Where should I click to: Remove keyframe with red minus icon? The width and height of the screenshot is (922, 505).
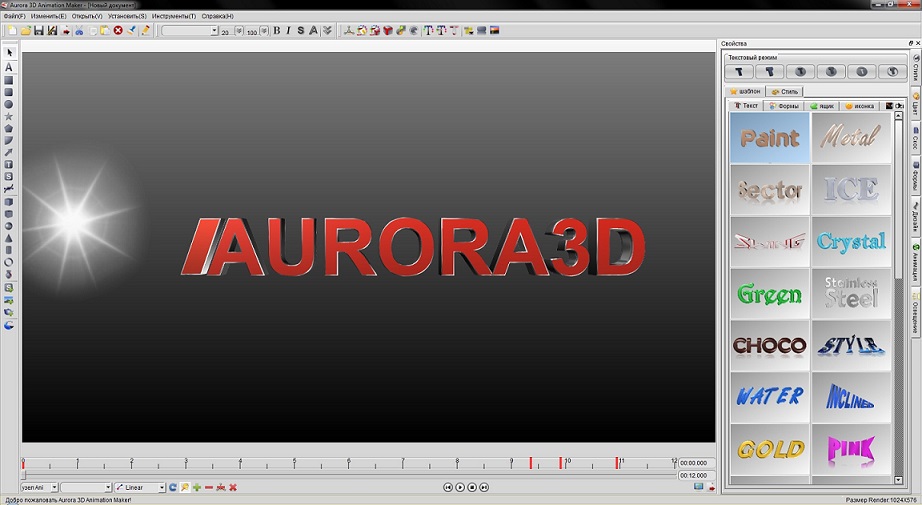pyautogui.click(x=209, y=487)
